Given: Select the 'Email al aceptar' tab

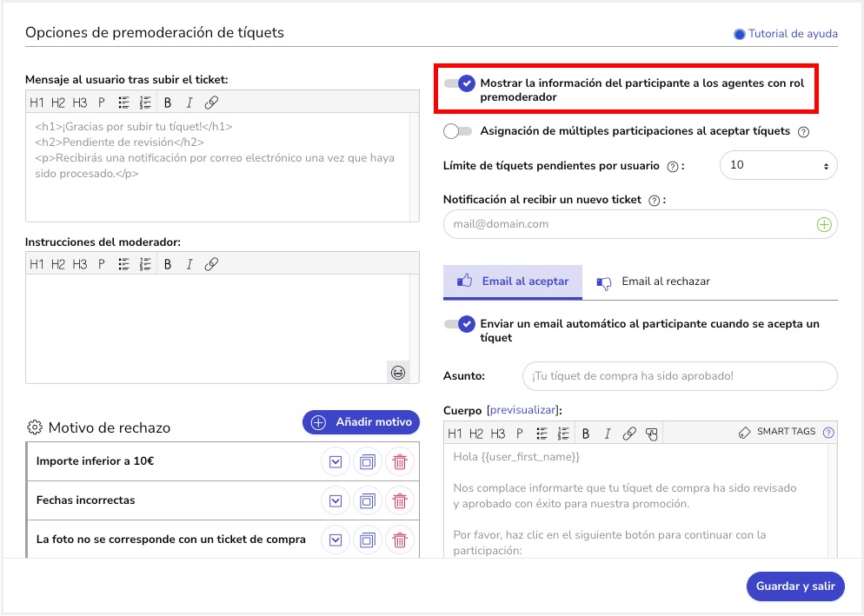Looking at the screenshot, I should tap(513, 282).
